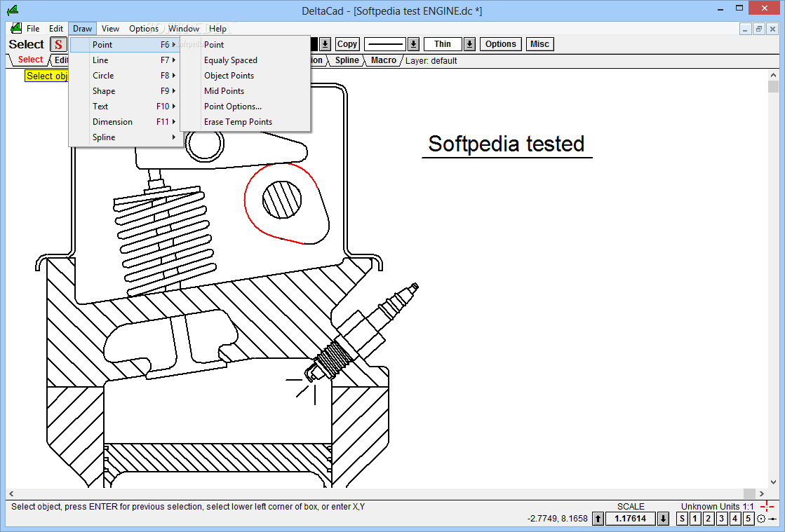The width and height of the screenshot is (785, 532).
Task: Open the Options menu
Action: pos(144,29)
